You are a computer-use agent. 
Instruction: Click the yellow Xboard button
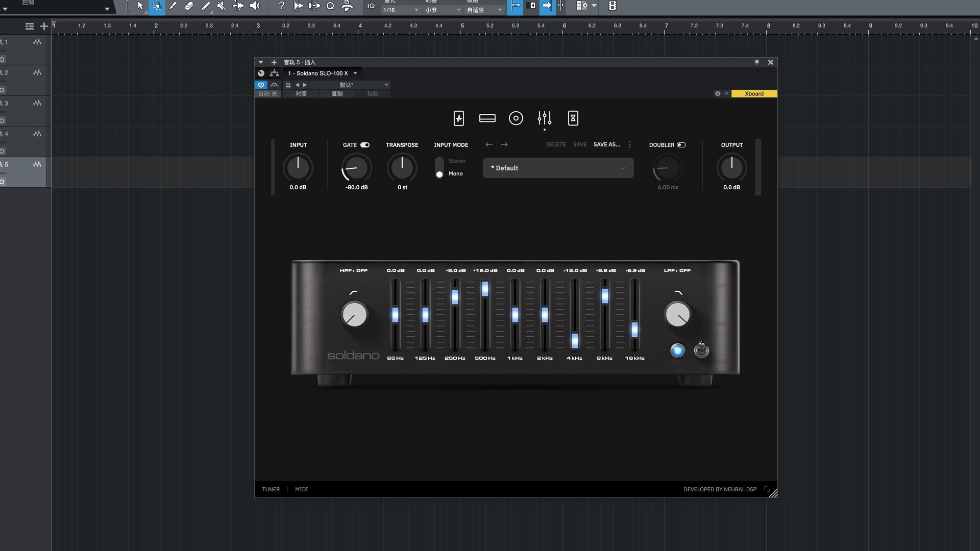pos(754,93)
